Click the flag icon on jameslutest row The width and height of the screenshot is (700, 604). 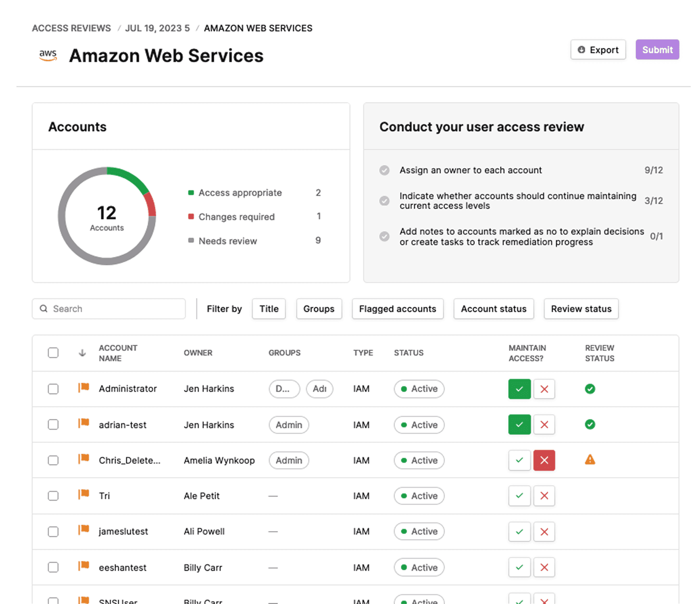(x=84, y=530)
